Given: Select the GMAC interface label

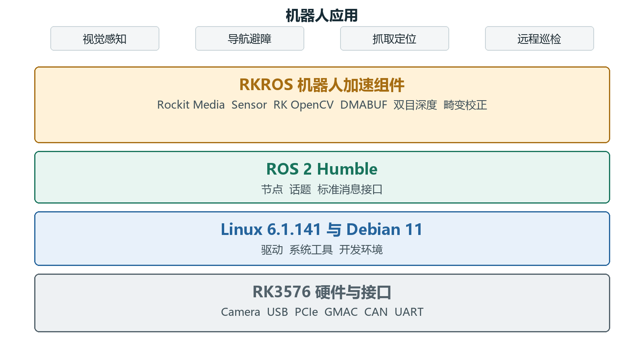Looking at the screenshot, I should tap(341, 312).
